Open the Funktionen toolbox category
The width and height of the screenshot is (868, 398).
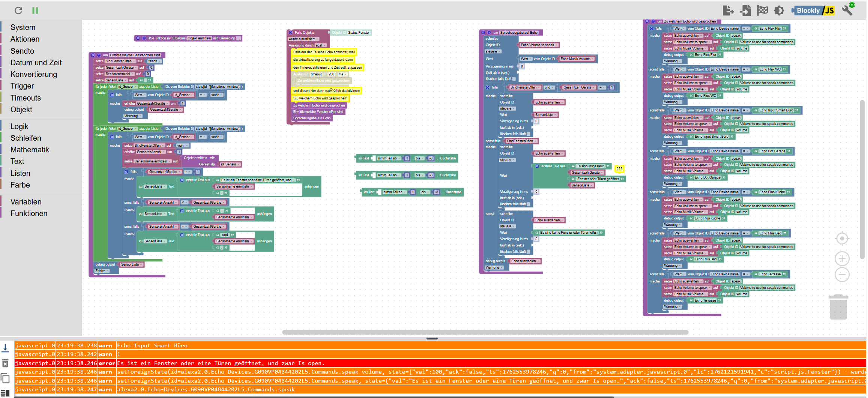(29, 213)
